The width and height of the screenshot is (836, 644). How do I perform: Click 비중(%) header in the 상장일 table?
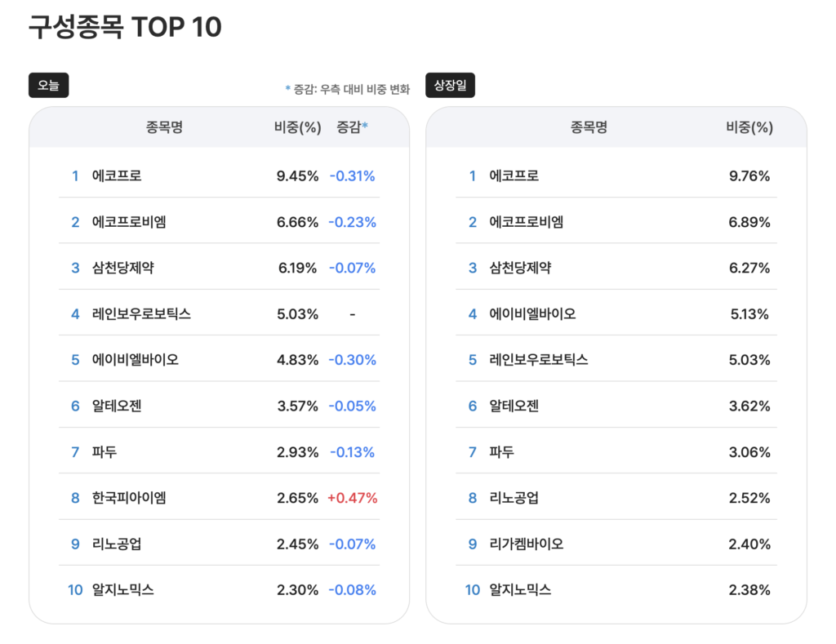click(x=749, y=127)
